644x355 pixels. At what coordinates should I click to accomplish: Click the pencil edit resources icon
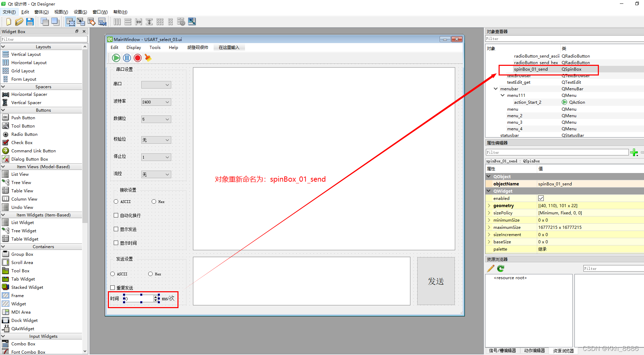click(x=491, y=268)
